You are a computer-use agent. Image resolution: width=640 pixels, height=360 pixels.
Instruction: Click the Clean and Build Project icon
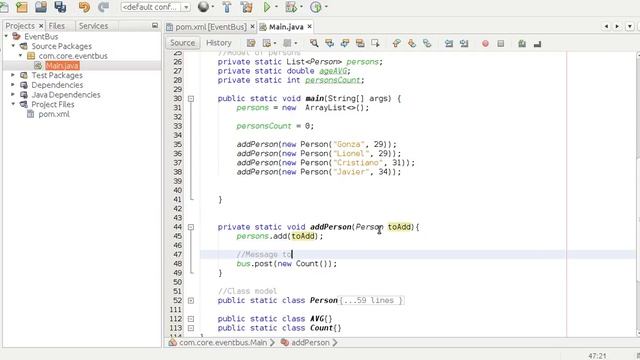click(246, 7)
